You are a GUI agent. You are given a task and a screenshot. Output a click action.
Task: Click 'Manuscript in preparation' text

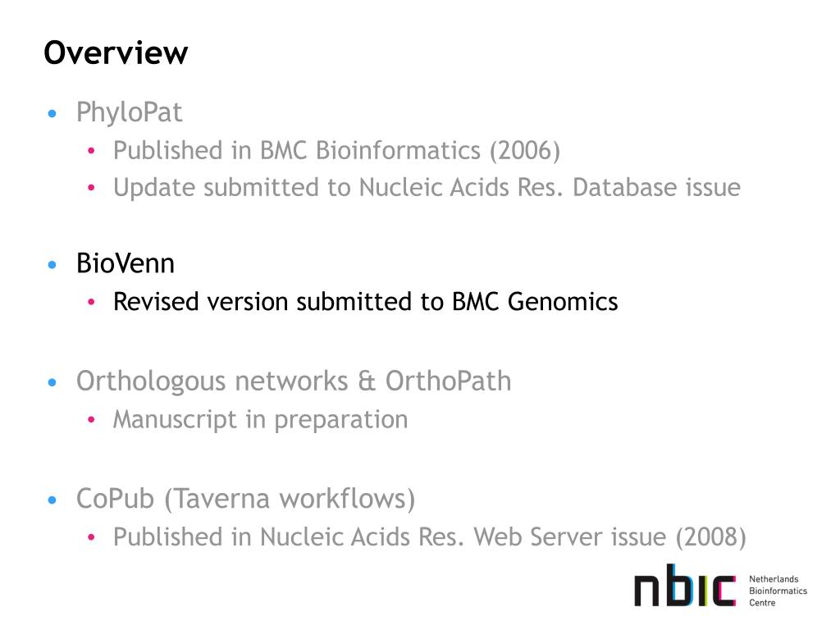(x=260, y=419)
